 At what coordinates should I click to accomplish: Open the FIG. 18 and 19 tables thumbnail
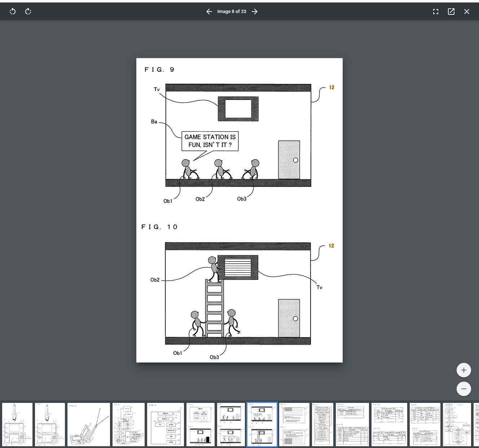(x=425, y=425)
